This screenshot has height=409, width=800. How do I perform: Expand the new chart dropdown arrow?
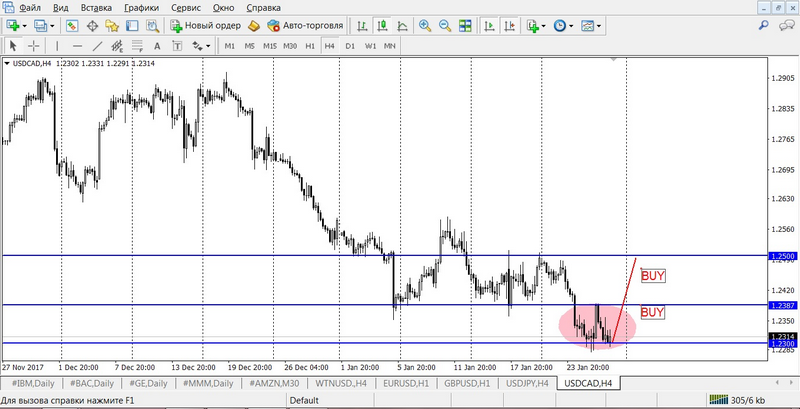(x=28, y=25)
